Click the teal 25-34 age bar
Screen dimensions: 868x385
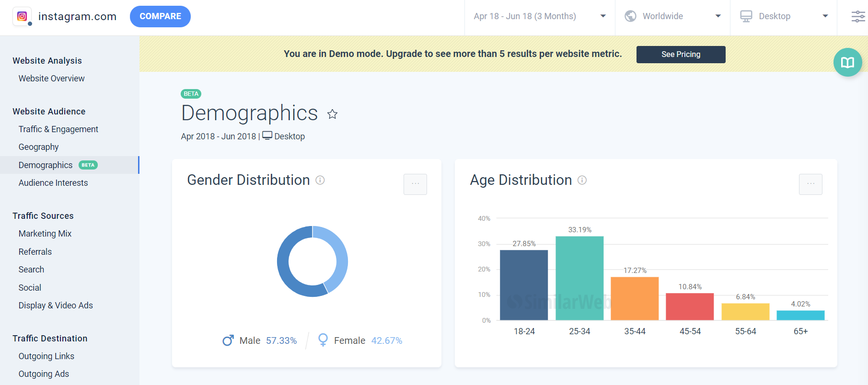click(579, 278)
